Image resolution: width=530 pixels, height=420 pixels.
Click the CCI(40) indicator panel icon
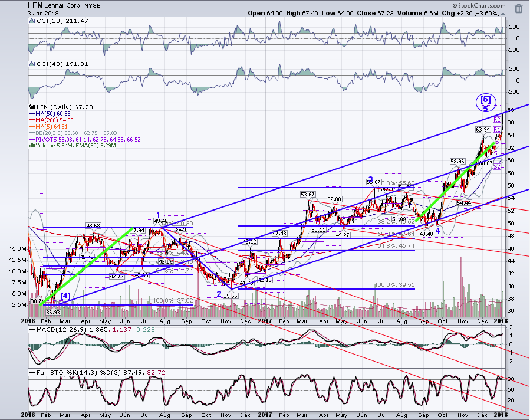pos(32,64)
